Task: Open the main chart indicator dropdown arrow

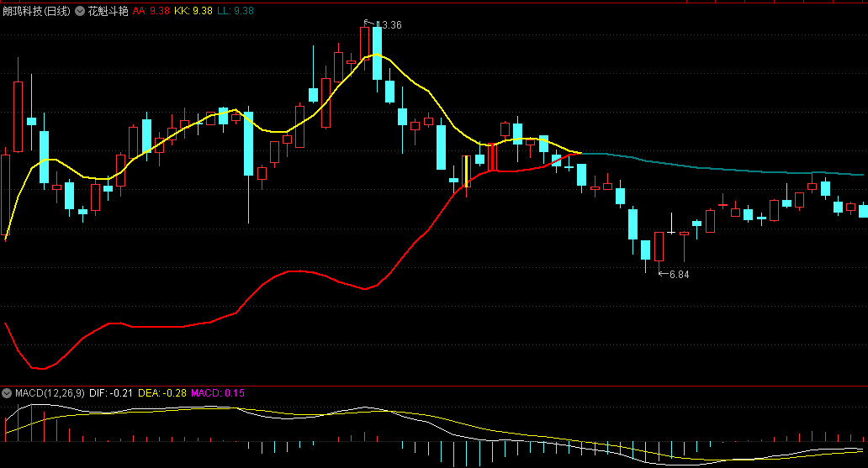Action: tap(80, 11)
